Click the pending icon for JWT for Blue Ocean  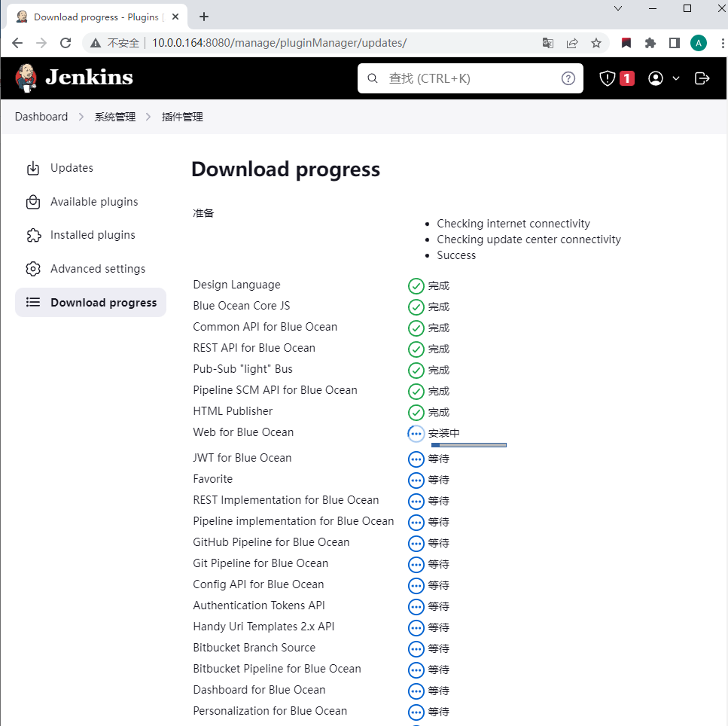(416, 459)
